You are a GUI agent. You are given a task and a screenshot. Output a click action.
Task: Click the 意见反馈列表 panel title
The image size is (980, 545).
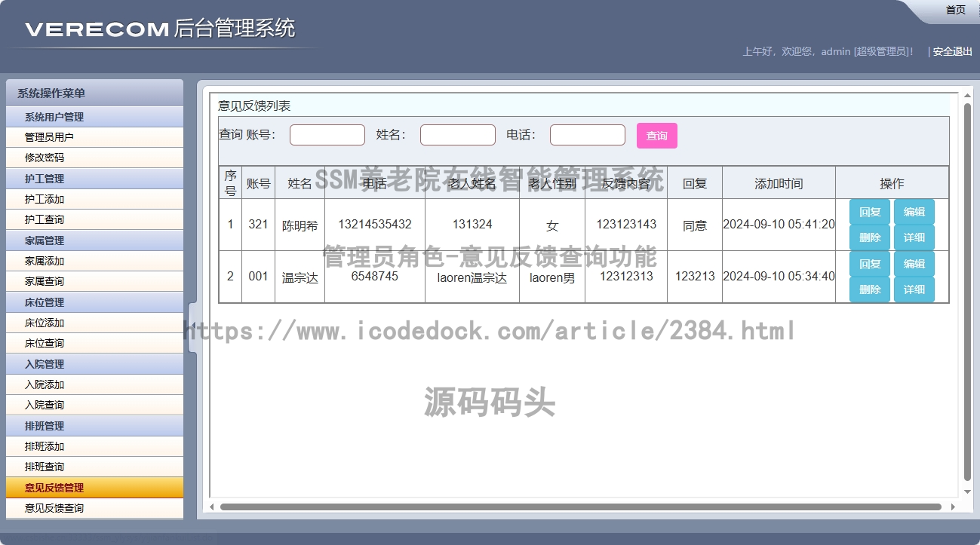click(x=254, y=106)
